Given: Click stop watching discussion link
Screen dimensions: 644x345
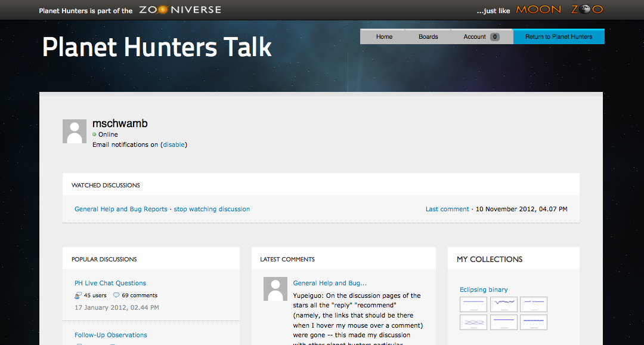Looking at the screenshot, I should click(212, 210).
